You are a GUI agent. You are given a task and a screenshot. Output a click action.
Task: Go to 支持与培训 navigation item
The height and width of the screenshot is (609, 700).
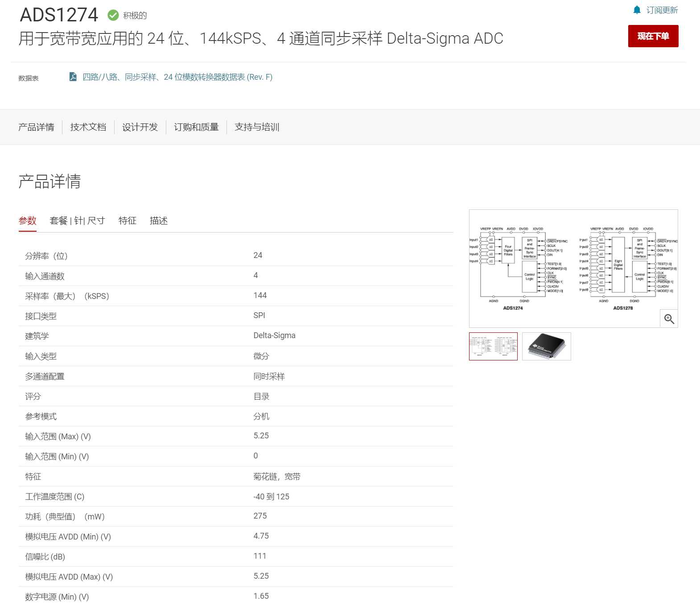pyautogui.click(x=257, y=127)
